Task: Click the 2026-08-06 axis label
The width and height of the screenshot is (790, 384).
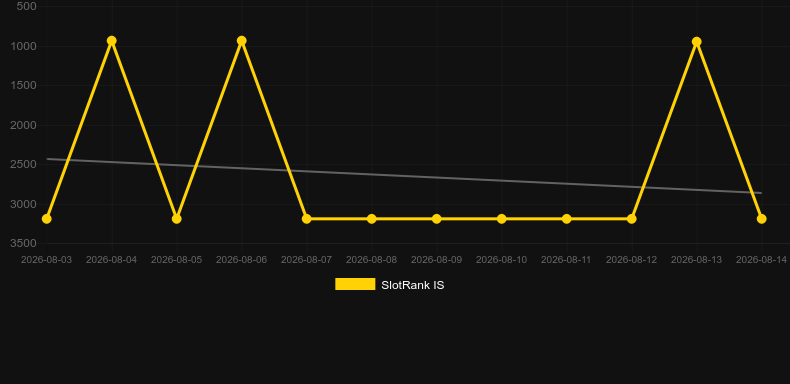Action: pyautogui.click(x=241, y=260)
